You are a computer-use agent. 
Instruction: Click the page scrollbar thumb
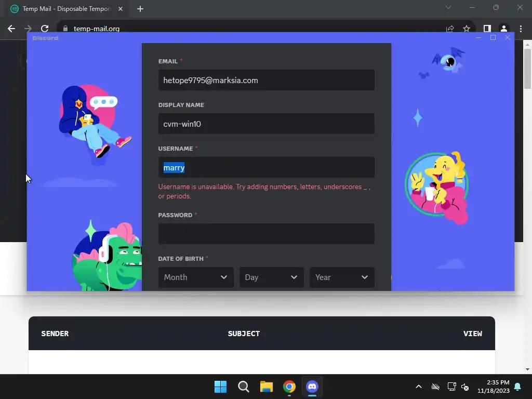point(527,69)
